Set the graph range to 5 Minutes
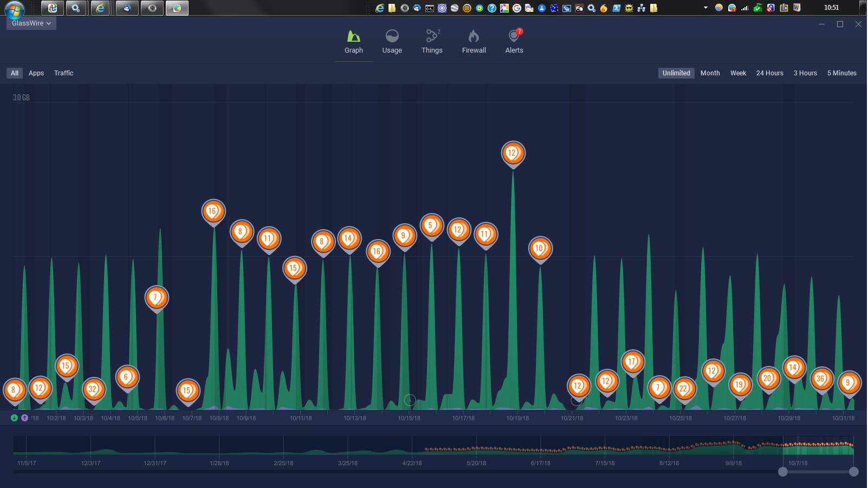The image size is (868, 488). click(x=841, y=73)
